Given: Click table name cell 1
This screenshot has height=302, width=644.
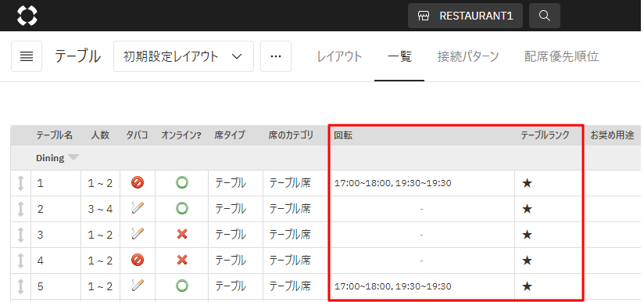Looking at the screenshot, I should click(55, 183).
